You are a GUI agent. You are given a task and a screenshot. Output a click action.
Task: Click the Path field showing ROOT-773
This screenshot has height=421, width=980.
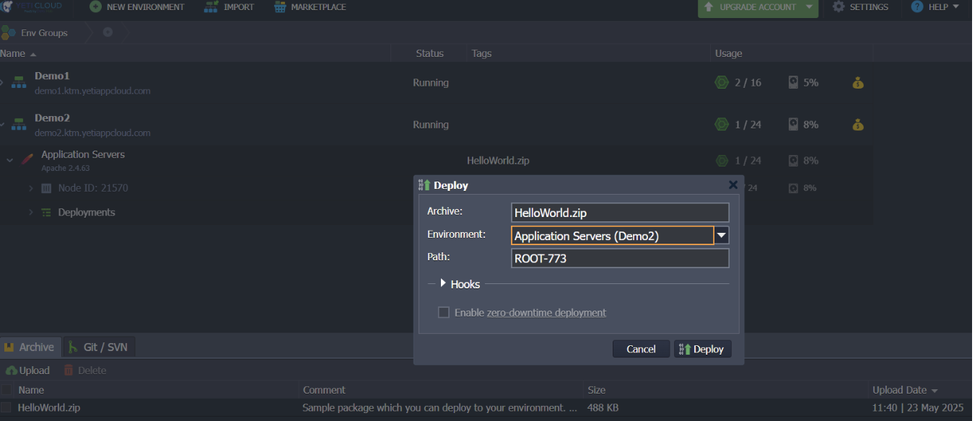point(619,258)
